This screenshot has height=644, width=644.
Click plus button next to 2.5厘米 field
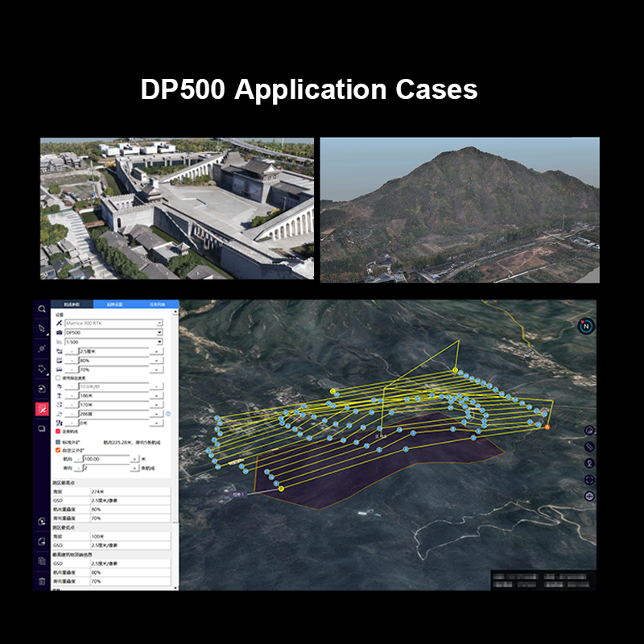(155, 352)
